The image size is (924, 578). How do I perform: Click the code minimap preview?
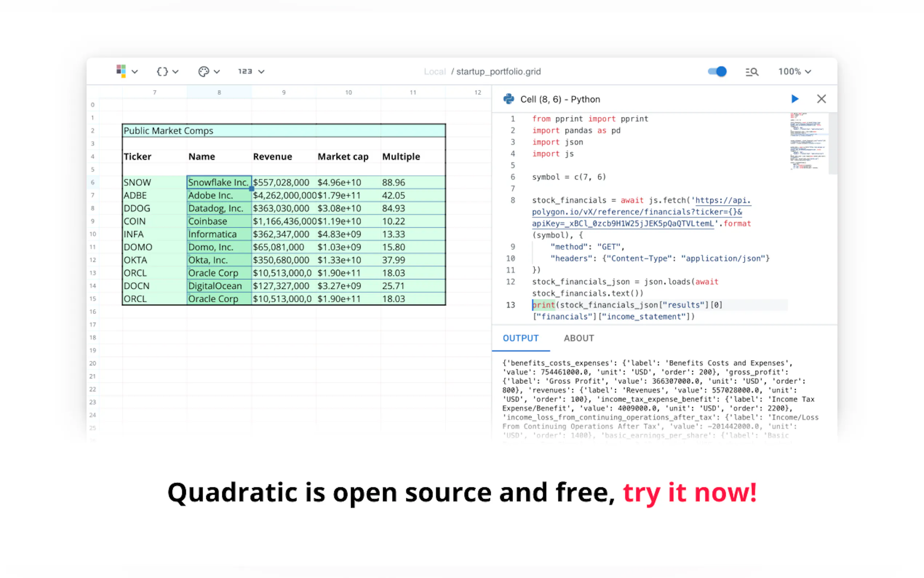click(x=807, y=140)
